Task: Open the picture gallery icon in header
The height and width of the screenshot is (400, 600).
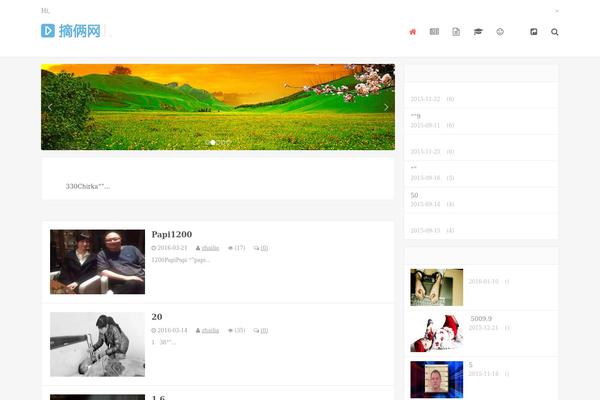Action: pyautogui.click(x=533, y=32)
